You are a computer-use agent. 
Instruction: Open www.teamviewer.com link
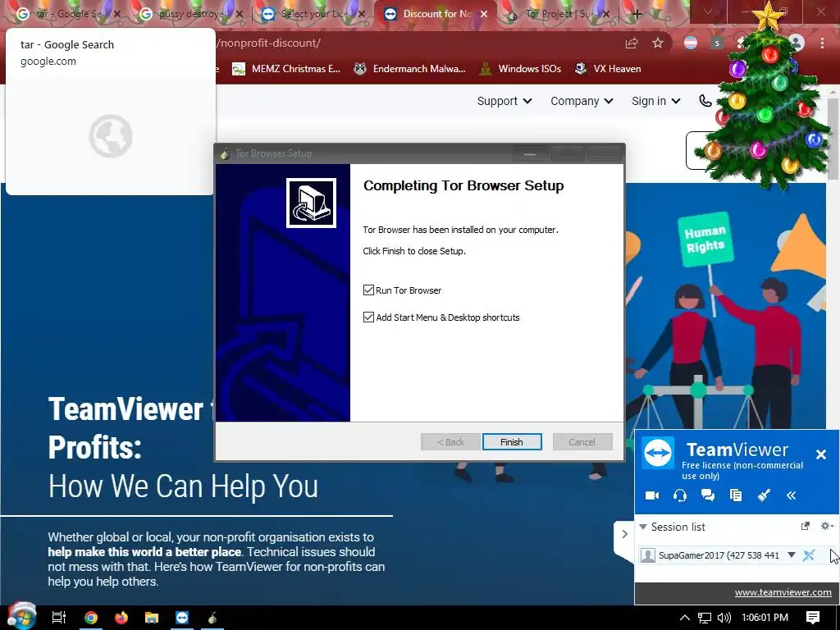tap(783, 592)
